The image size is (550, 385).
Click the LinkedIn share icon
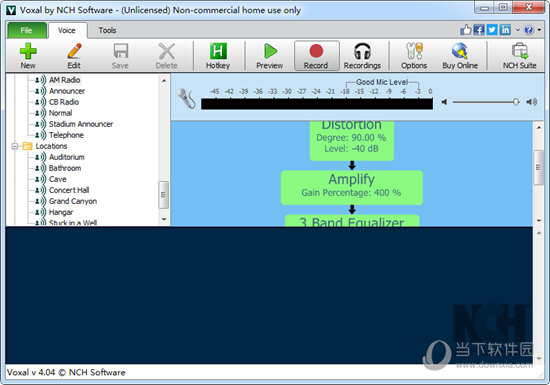point(505,30)
